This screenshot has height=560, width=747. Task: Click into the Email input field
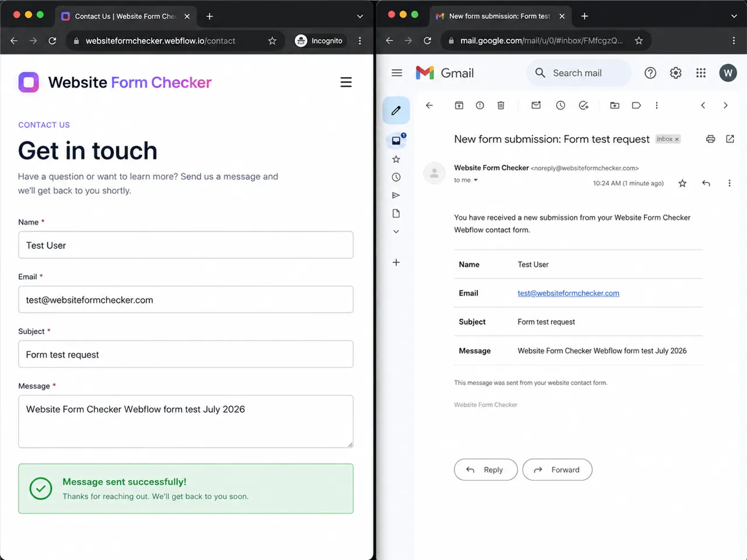tap(186, 299)
